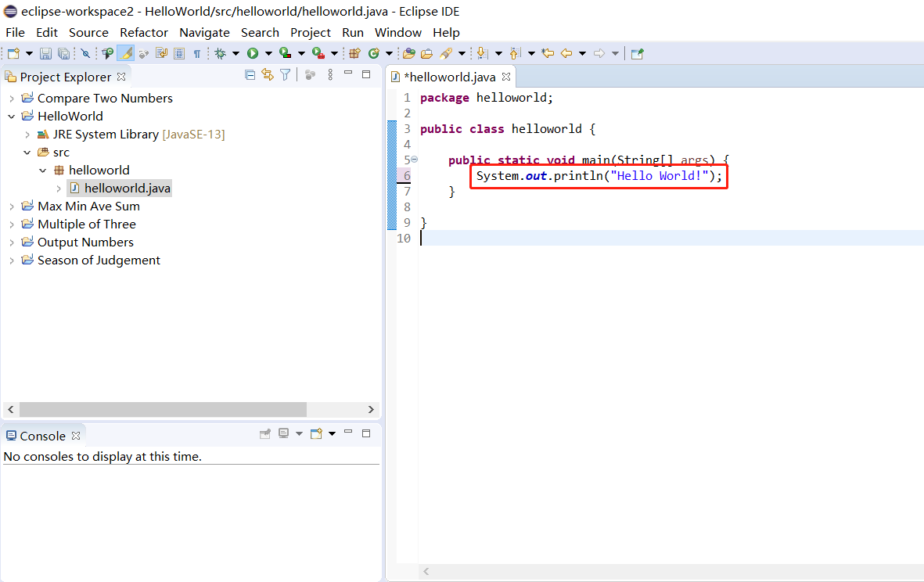Viewport: 924px width, 582px height.
Task: Open the Refactor menu
Action: [x=143, y=32]
